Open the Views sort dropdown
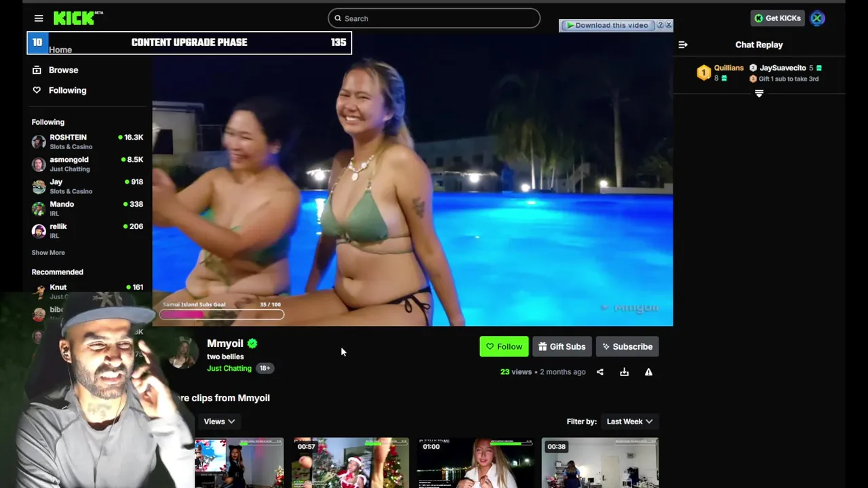Screen dimensions: 868x488 coord(219,422)
